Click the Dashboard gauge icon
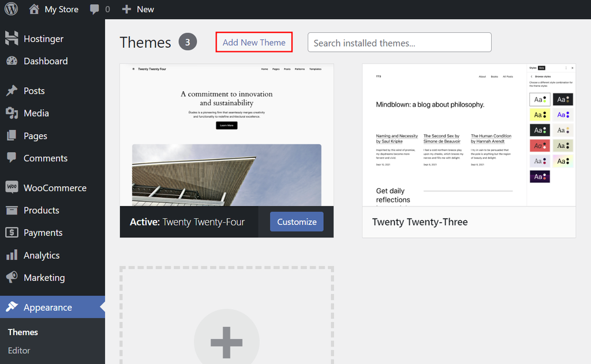591x364 pixels. coord(12,61)
